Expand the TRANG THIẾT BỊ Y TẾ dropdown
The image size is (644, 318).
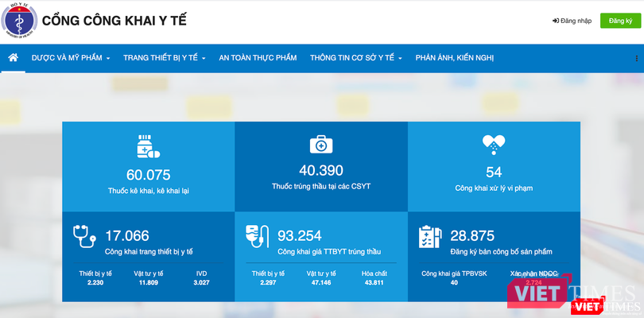[165, 58]
